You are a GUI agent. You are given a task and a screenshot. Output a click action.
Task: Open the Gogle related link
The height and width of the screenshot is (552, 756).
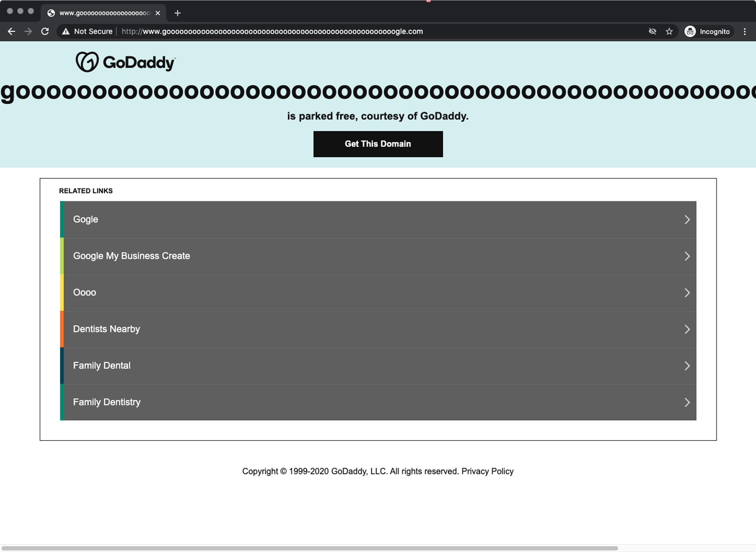pos(86,220)
